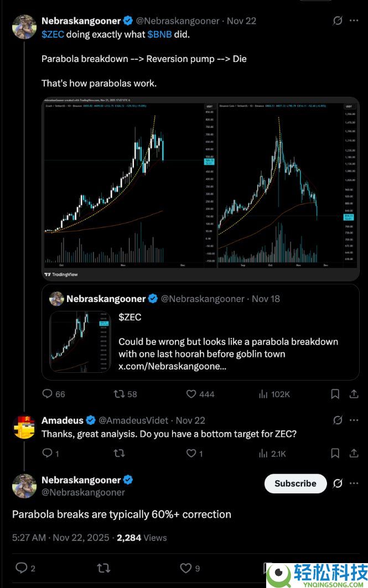Open the $BNB cashtag link

(159, 34)
